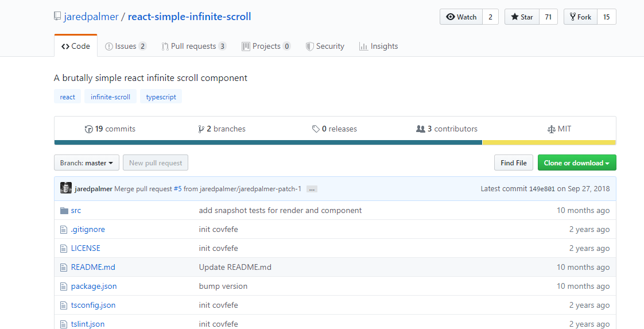644x329 pixels.
Task: Expand the commit message ellipsis
Action: [312, 189]
